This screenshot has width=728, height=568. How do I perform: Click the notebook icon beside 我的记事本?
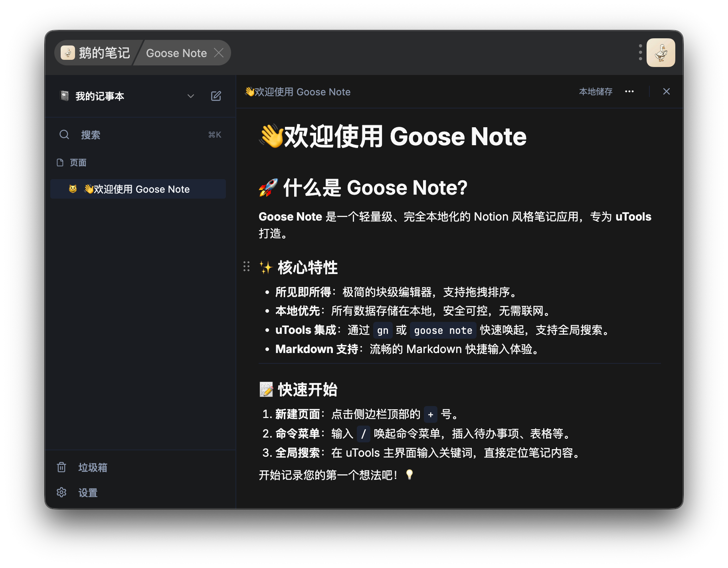pyautogui.click(x=64, y=96)
